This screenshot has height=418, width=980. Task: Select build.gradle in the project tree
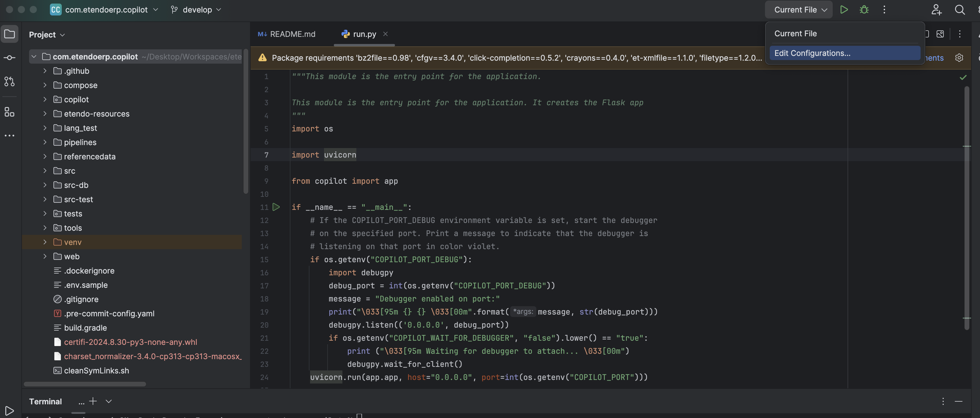pyautogui.click(x=85, y=328)
